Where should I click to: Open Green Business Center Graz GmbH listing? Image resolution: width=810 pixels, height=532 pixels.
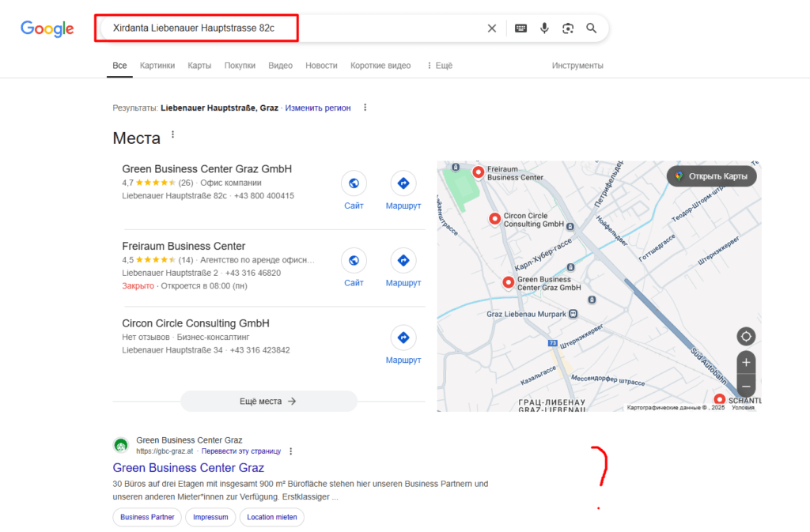pos(206,168)
